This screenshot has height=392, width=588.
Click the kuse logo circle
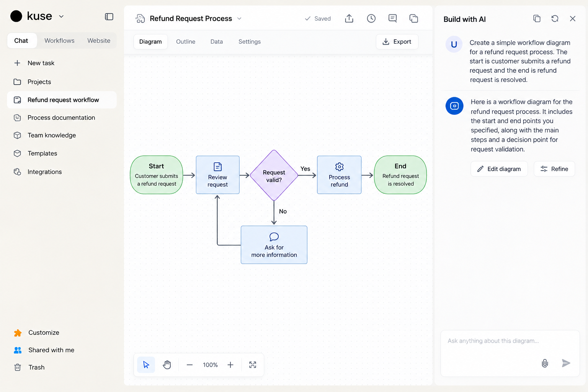[x=16, y=16]
